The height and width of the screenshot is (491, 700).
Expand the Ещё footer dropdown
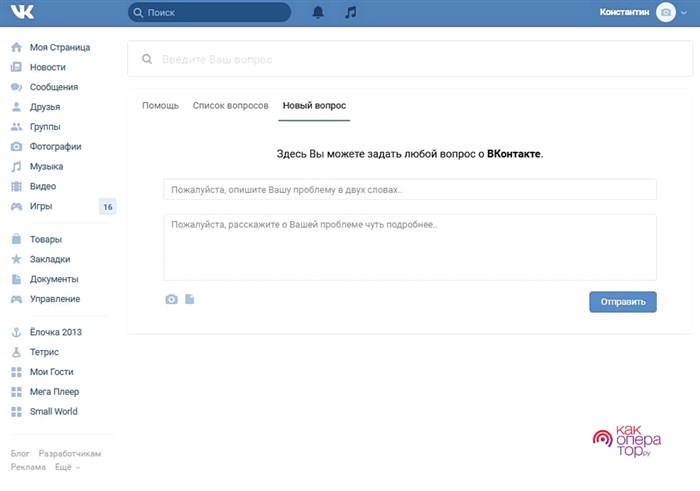pyautogui.click(x=67, y=467)
